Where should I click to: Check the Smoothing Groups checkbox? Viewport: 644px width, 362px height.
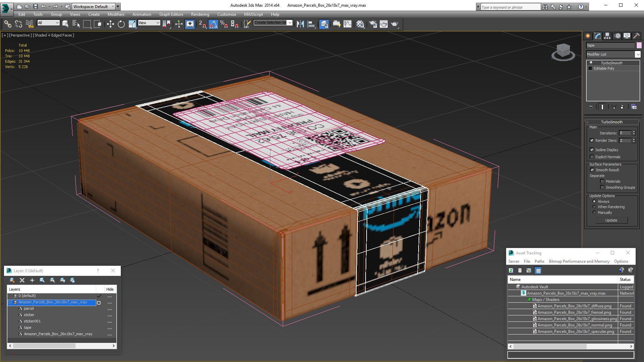tap(602, 187)
